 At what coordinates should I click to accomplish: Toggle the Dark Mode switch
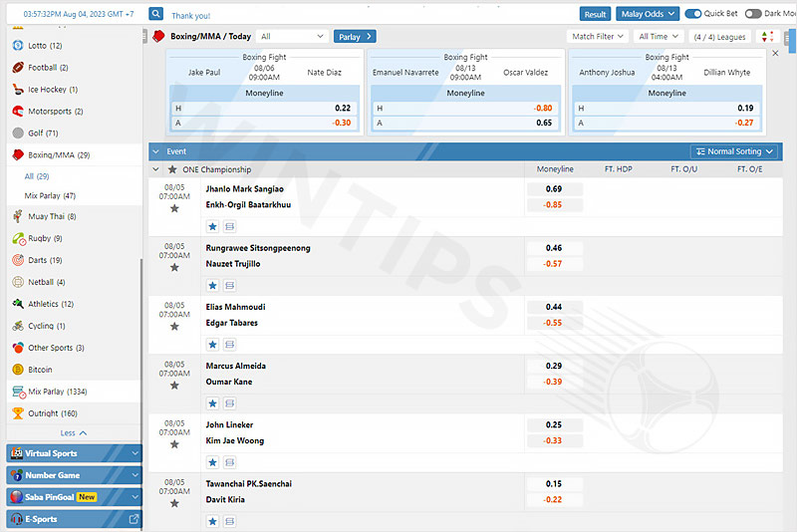point(753,14)
